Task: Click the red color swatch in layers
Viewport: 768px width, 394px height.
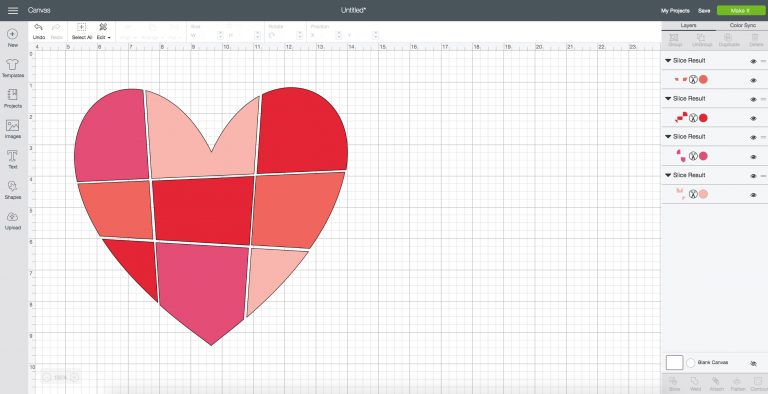Action: [x=703, y=118]
